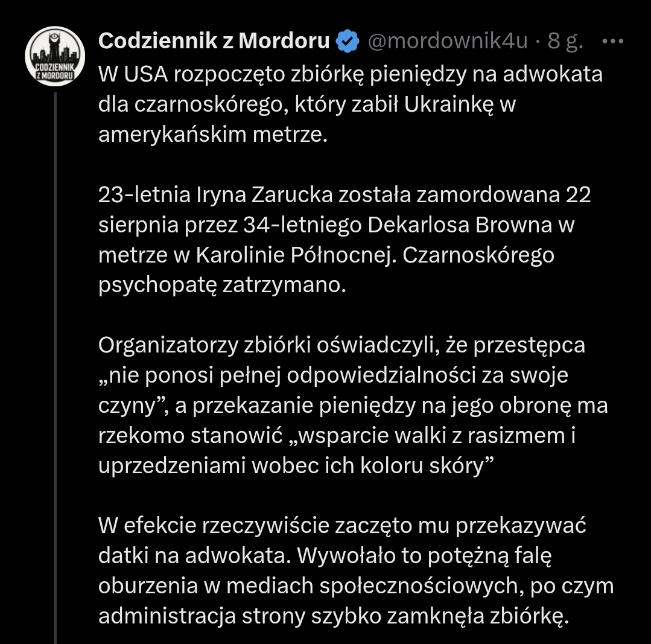Click the first paragraph starting "W USA rozpoczęto"
The image size is (651, 644).
(x=350, y=104)
